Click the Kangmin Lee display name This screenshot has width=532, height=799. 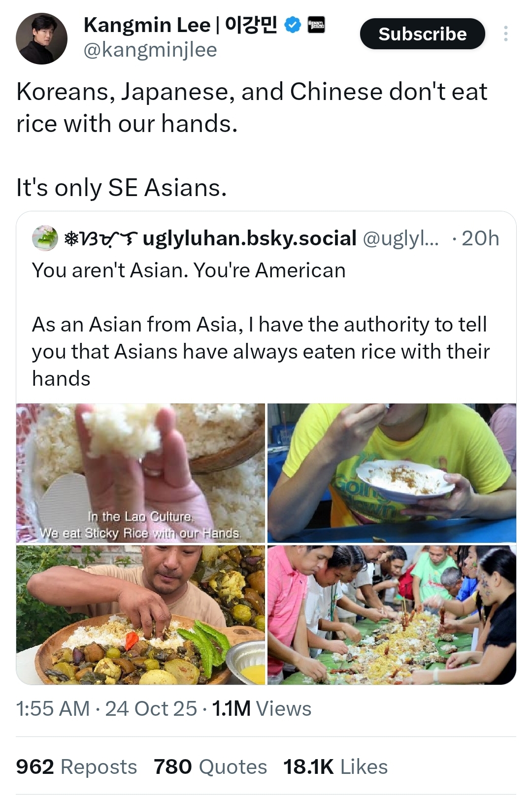[x=180, y=25]
